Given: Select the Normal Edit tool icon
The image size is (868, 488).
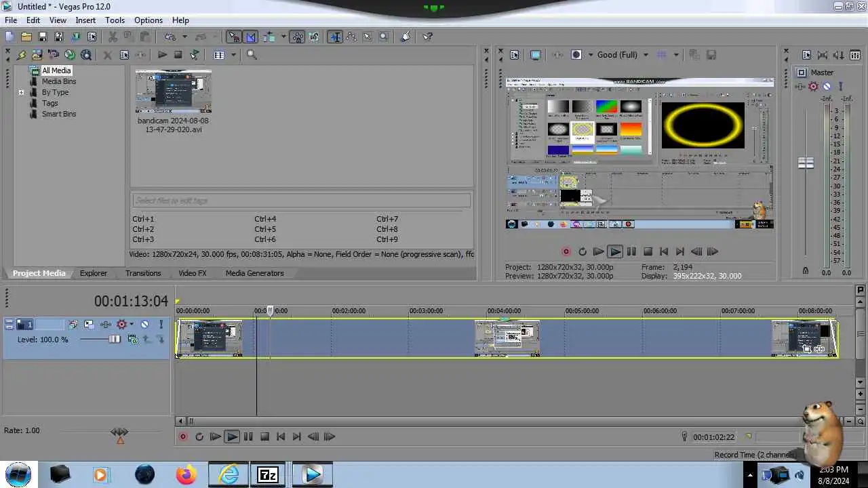Looking at the screenshot, I should click(x=335, y=37).
